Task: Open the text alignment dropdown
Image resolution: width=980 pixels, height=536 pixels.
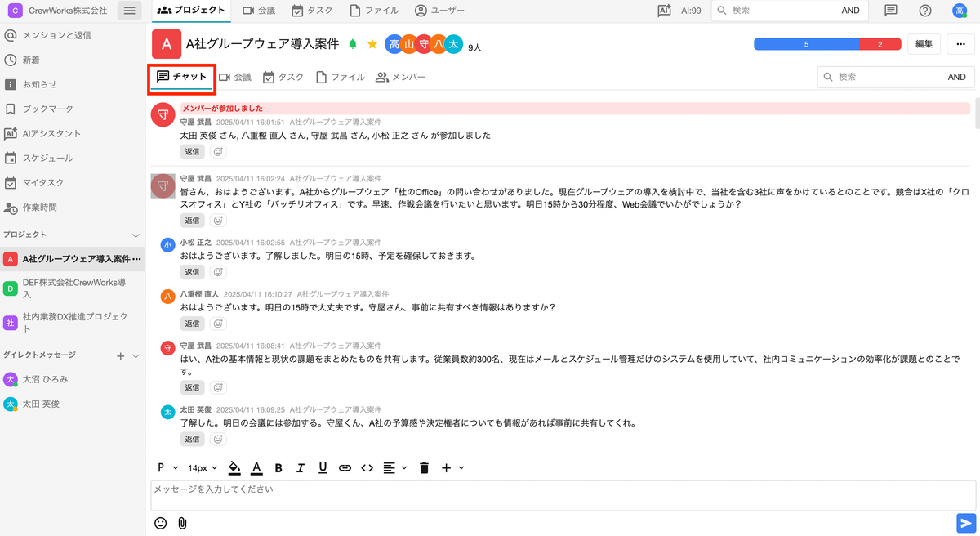Action: point(394,468)
